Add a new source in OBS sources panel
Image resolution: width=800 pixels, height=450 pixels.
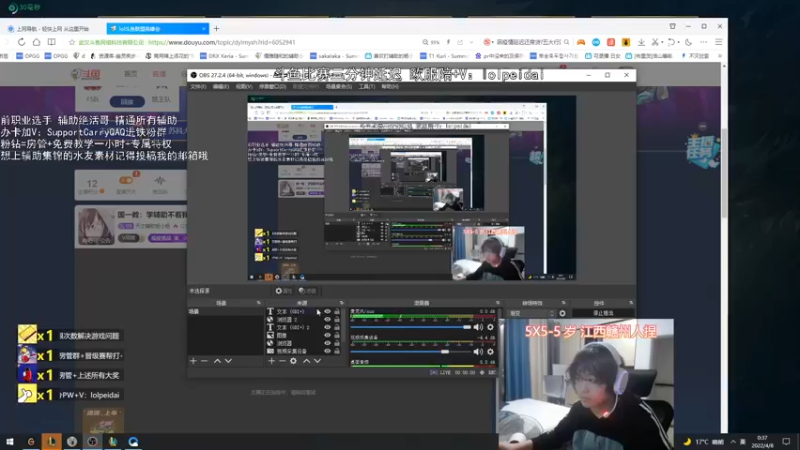271,361
